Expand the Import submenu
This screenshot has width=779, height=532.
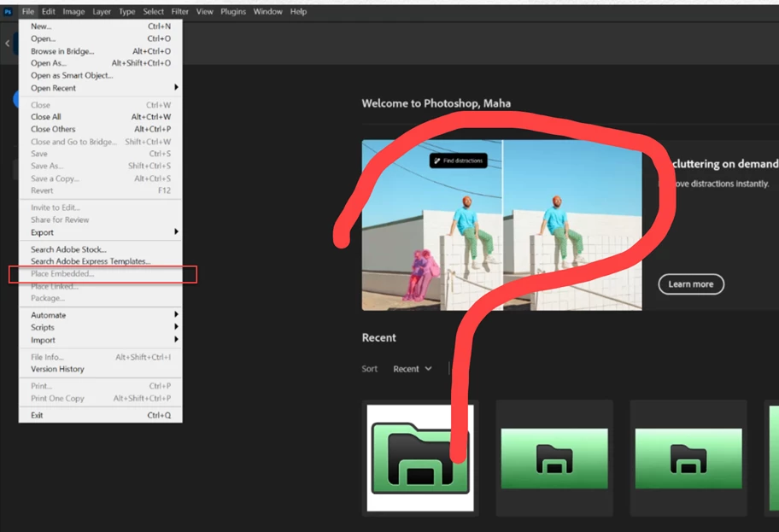100,340
